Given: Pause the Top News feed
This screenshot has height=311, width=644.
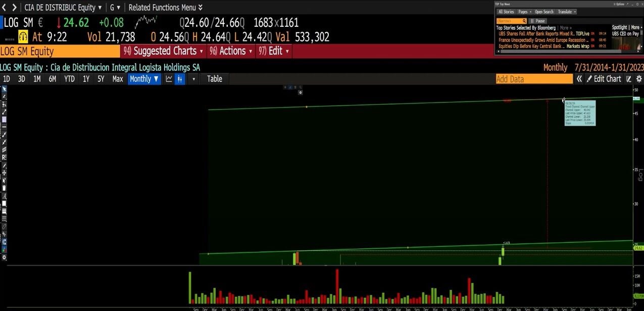Looking at the screenshot, I should coord(538,21).
